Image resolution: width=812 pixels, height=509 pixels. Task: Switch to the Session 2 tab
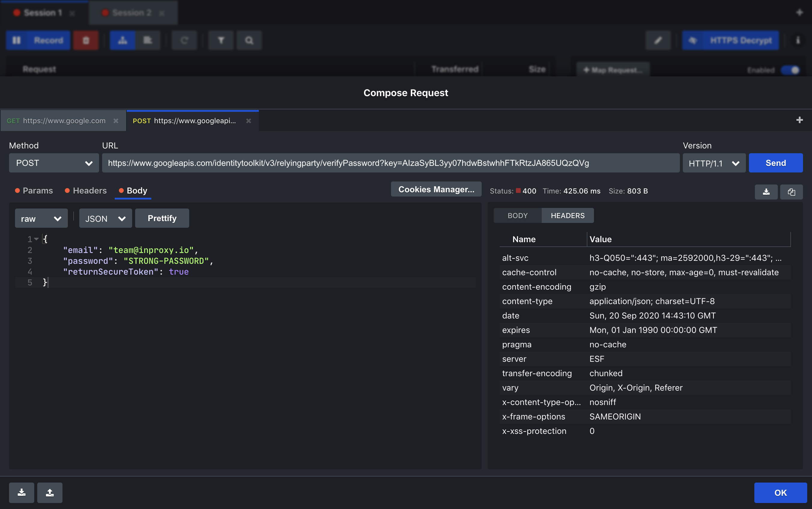coord(132,12)
